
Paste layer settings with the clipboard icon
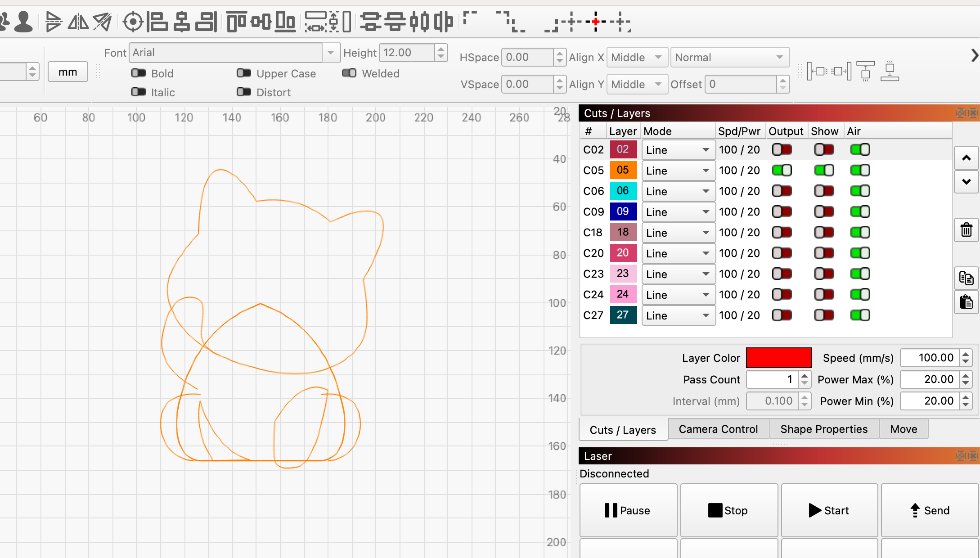(966, 302)
